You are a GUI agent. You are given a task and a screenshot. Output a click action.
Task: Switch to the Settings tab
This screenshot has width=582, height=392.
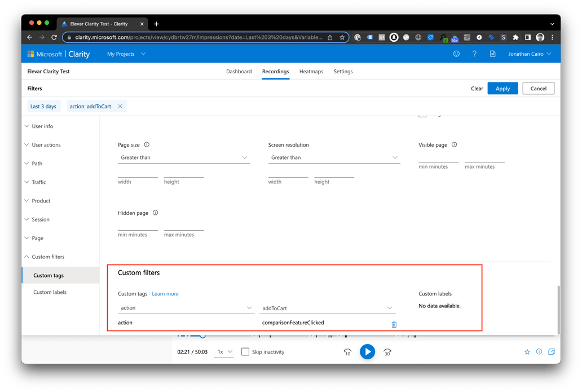pyautogui.click(x=343, y=71)
